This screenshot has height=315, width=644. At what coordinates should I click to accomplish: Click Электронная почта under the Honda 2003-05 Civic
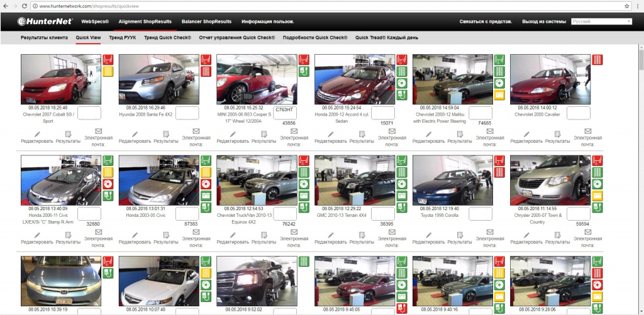pos(196,242)
